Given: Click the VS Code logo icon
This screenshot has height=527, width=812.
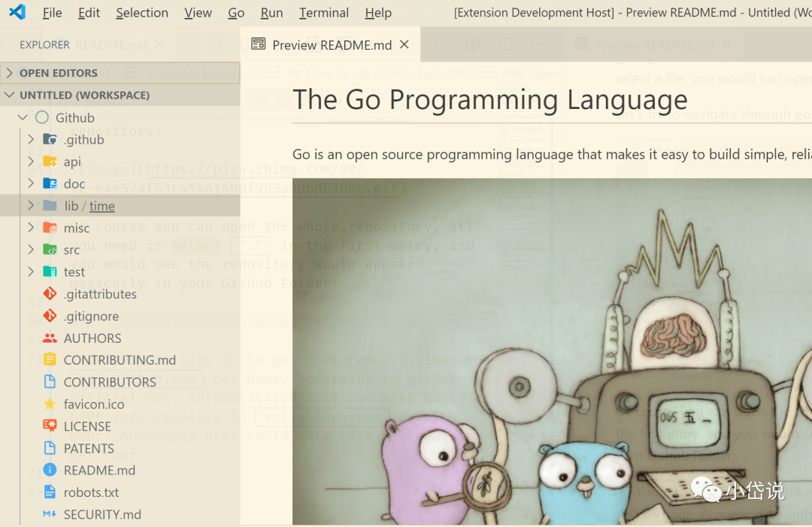Looking at the screenshot, I should 17,12.
